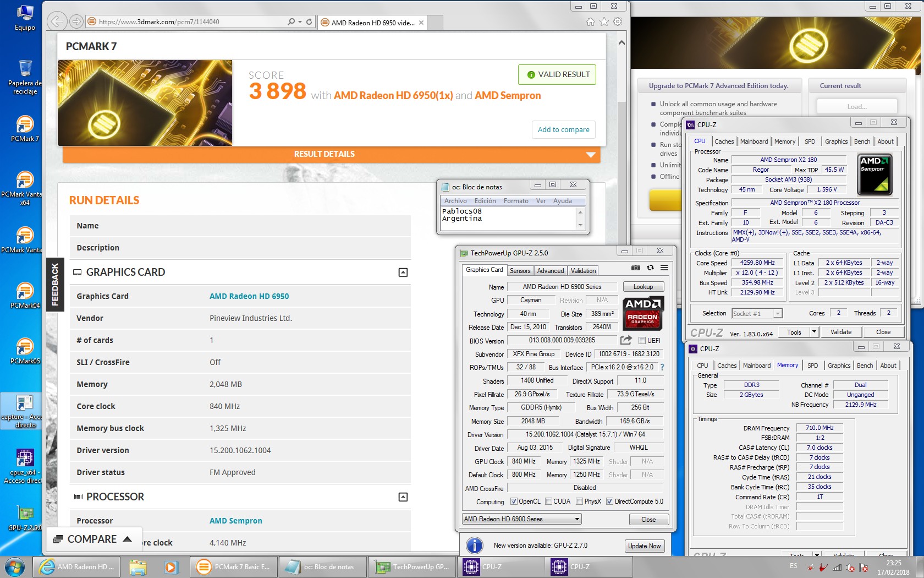Click Load button in PCMark 7 window
924x578 pixels.
856,106
